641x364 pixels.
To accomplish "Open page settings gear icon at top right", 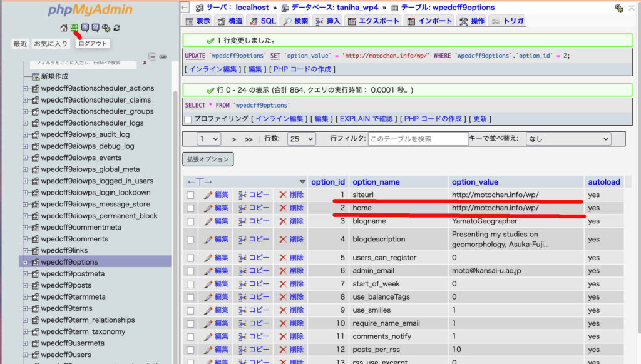I will 619,8.
